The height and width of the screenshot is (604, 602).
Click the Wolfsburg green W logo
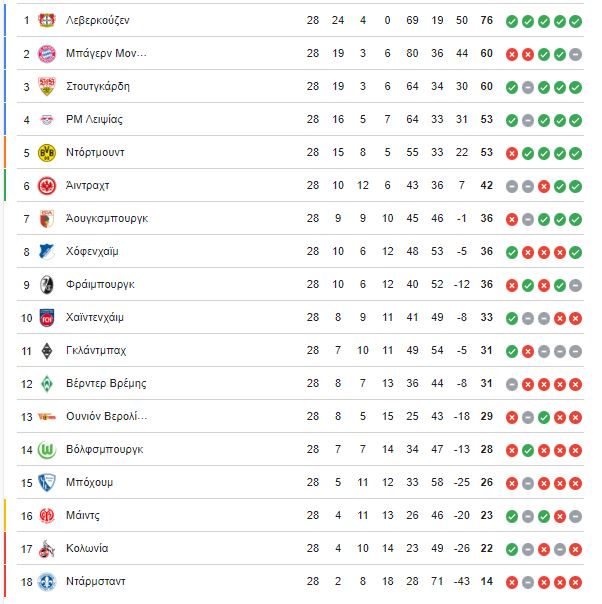tap(47, 450)
